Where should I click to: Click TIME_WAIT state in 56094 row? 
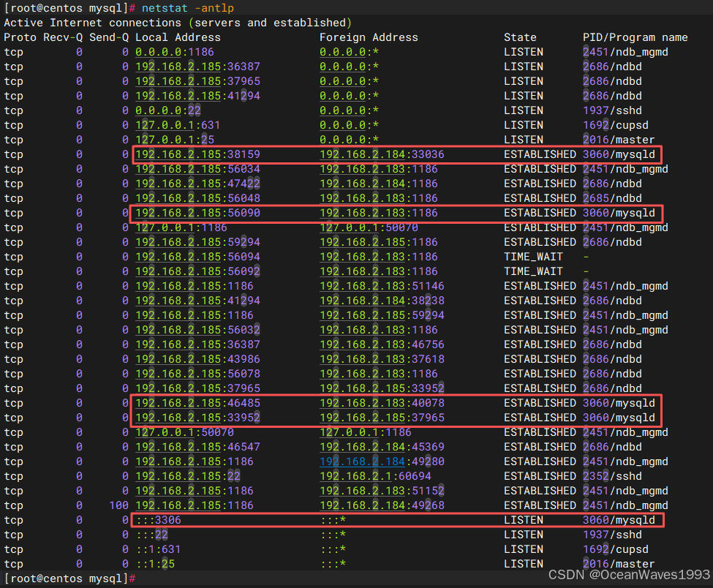click(x=533, y=257)
